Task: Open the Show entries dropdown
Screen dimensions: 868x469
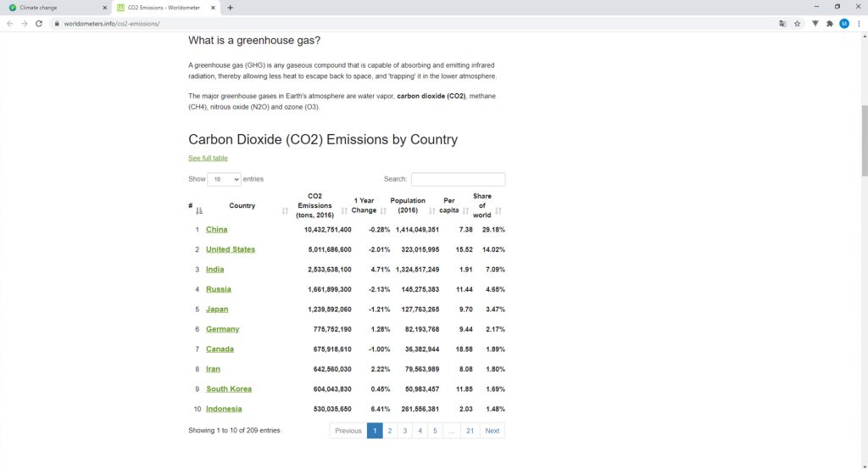Action: point(224,180)
